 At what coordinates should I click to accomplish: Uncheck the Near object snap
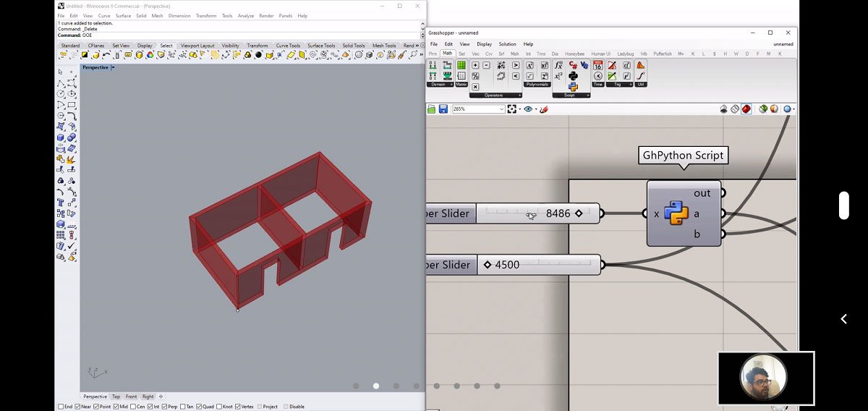tap(77, 407)
